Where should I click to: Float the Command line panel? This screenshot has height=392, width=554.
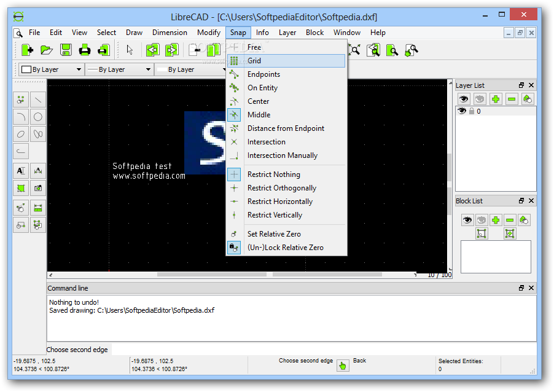click(521, 288)
